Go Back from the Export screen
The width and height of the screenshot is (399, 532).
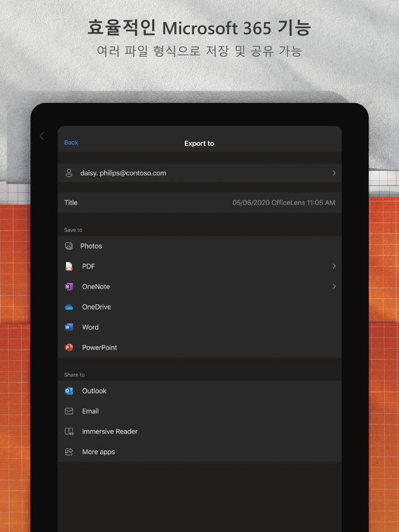71,143
